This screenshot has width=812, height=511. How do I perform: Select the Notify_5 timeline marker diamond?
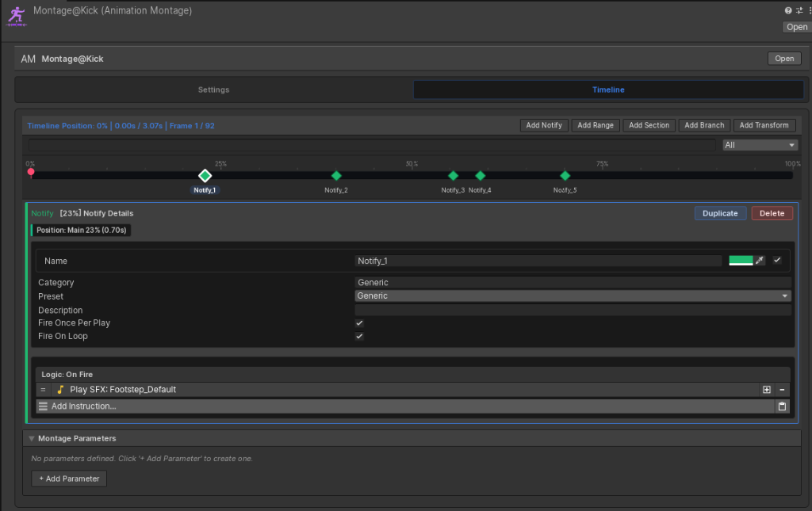tap(565, 176)
